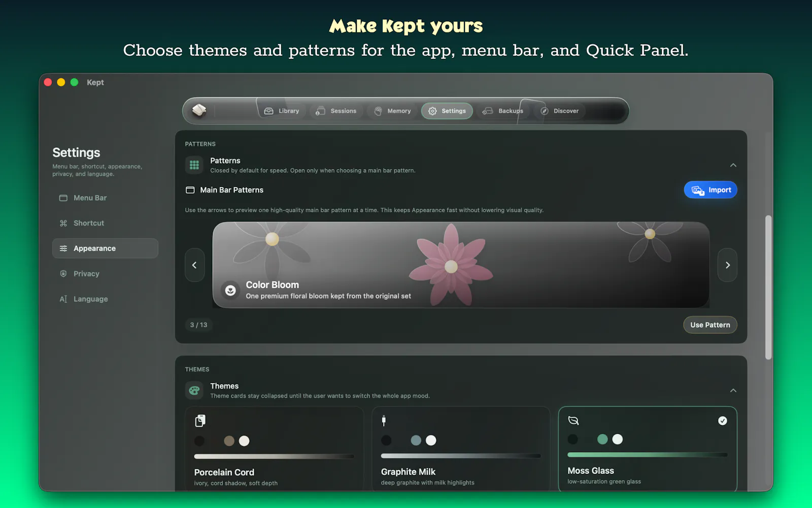Click the white swatch on Porcelain Cord
This screenshot has height=508, width=812.
244,441
